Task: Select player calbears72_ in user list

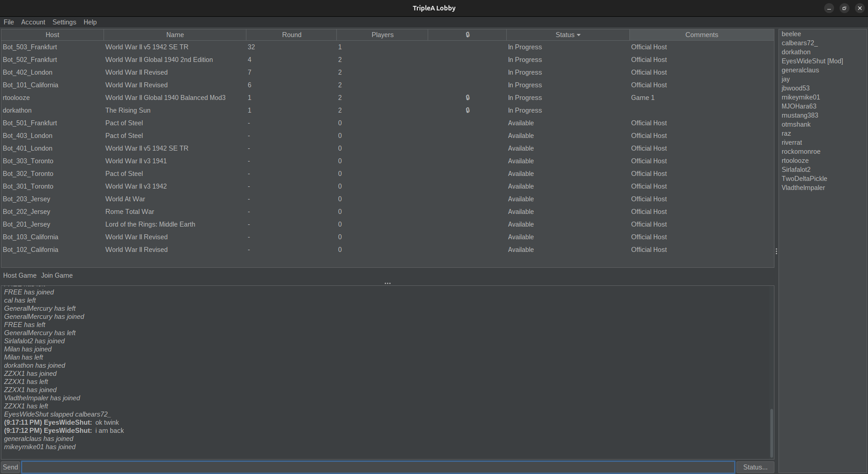Action: pos(800,43)
